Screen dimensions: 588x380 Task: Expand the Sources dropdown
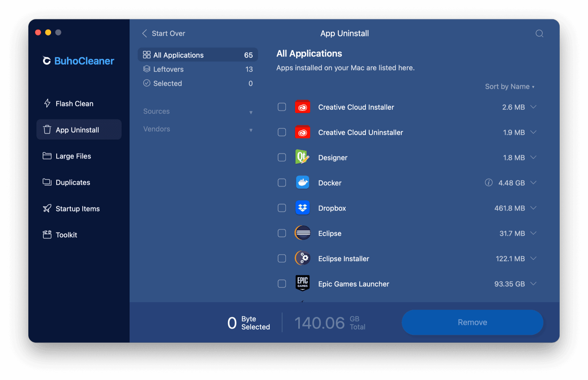pos(251,111)
